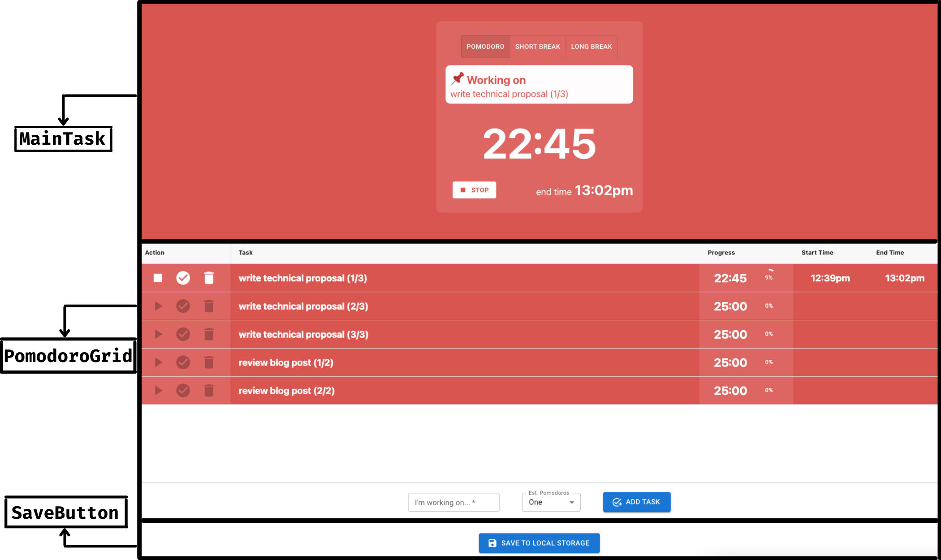Start the write technical proposal (2/3) task
Image resolution: width=941 pixels, height=560 pixels.
158,306
